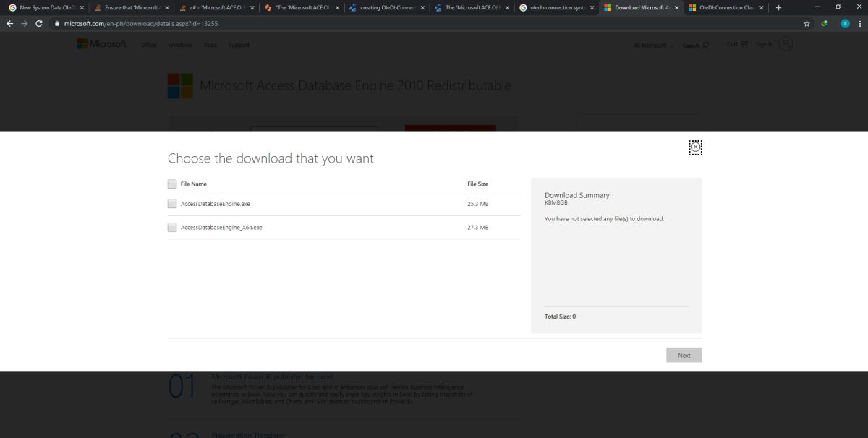Close the download selection dialog
This screenshot has height=438, width=868.
coord(695,147)
